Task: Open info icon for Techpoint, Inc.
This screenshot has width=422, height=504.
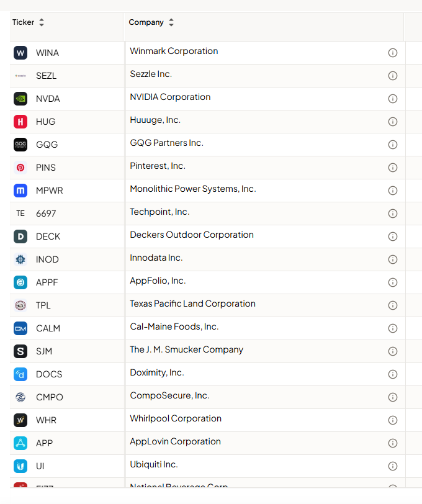Action: [393, 214]
